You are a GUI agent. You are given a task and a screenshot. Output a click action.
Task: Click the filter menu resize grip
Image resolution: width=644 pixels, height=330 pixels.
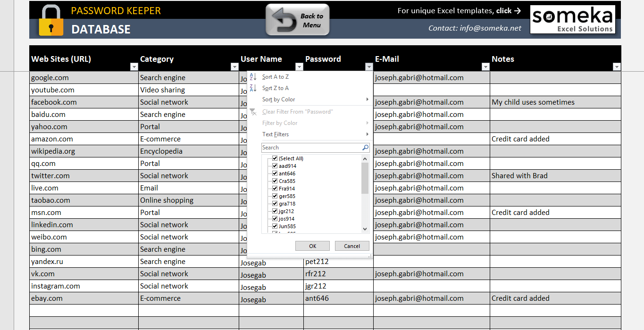tap(370, 256)
